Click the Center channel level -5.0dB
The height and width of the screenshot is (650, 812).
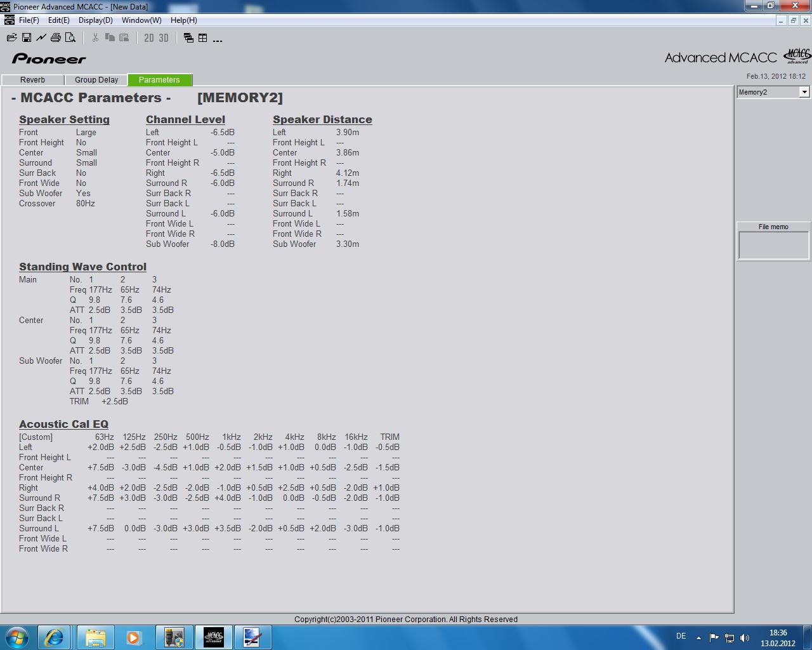pos(223,152)
